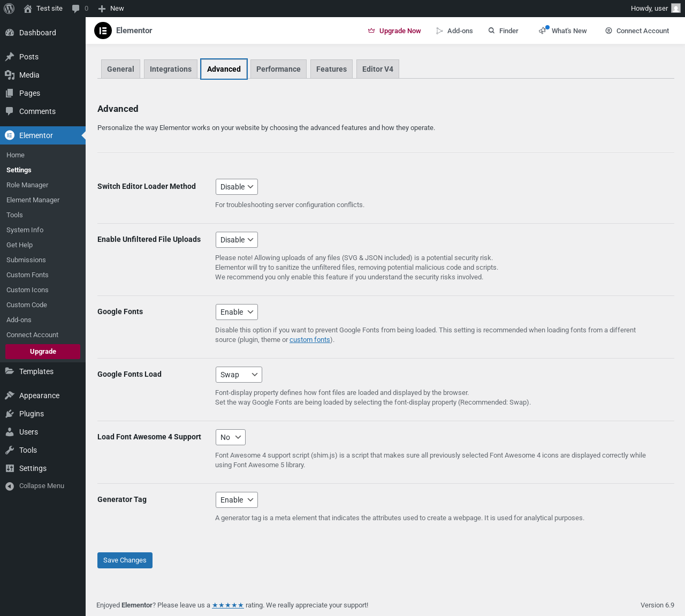Click the Switch Editor Loader Method label

point(147,186)
